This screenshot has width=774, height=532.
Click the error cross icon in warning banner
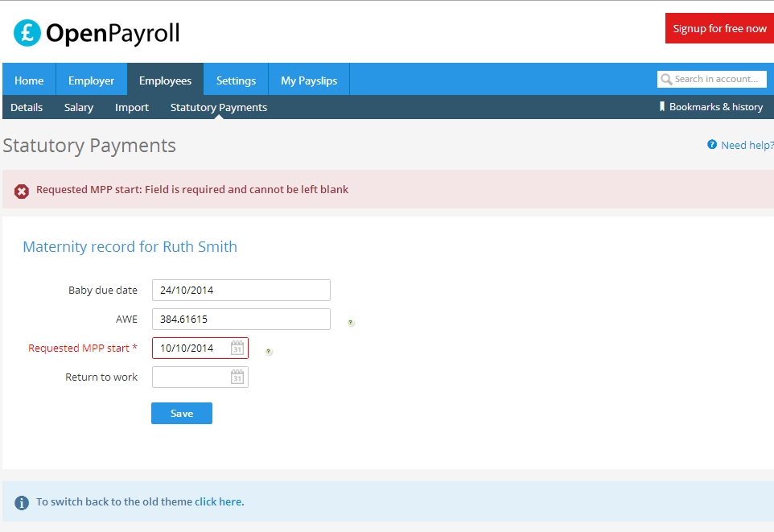tap(21, 191)
